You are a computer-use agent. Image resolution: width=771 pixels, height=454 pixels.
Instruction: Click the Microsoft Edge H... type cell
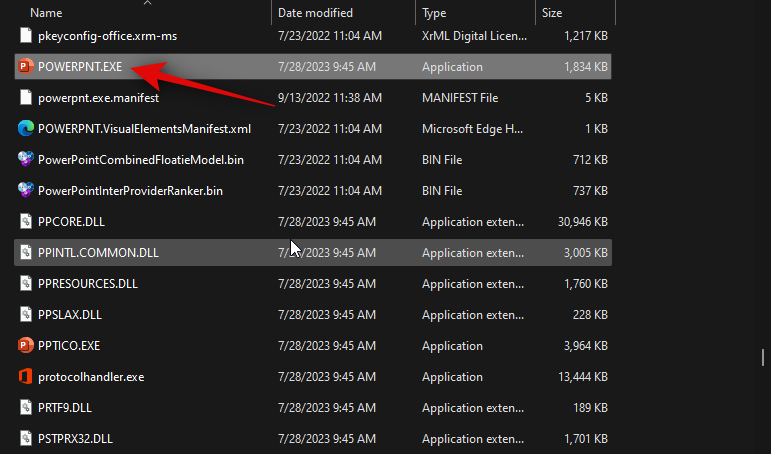[x=472, y=129]
